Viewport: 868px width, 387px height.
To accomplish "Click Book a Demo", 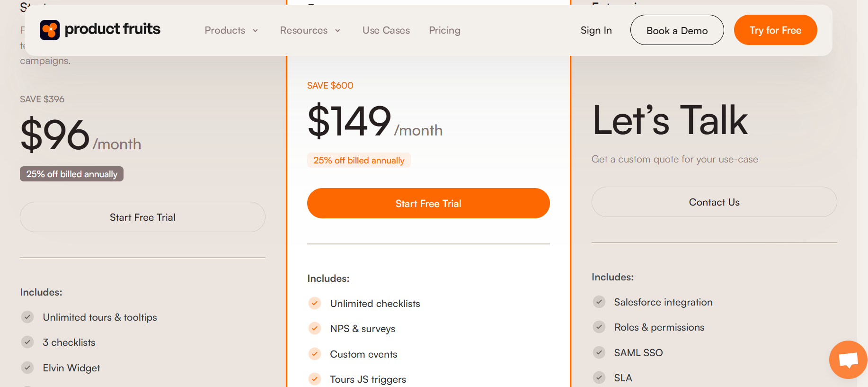I will (x=677, y=30).
